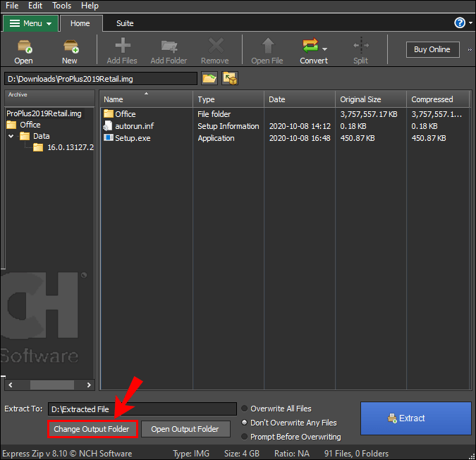Viewport: 476px width, 460px height.
Task: Click the 'Application' type cell
Action: (216, 138)
